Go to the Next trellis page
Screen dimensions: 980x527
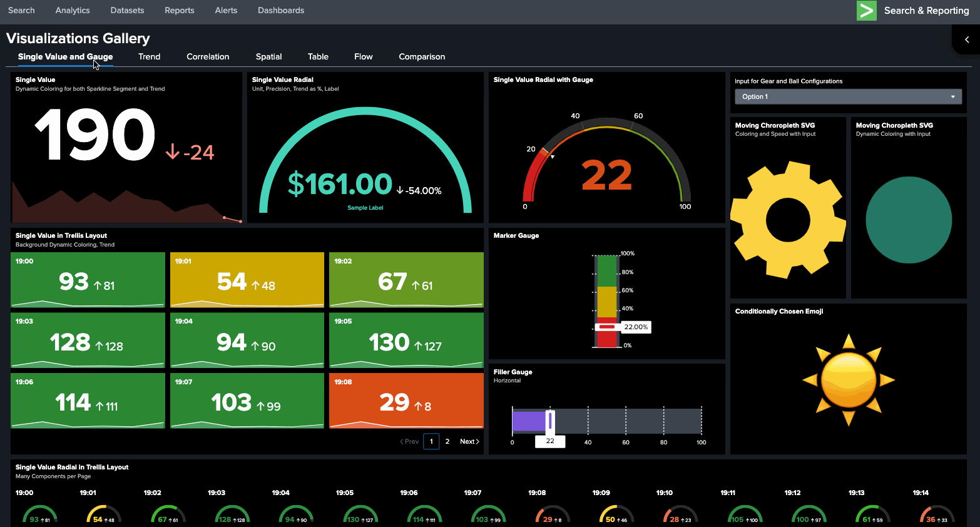click(x=469, y=441)
